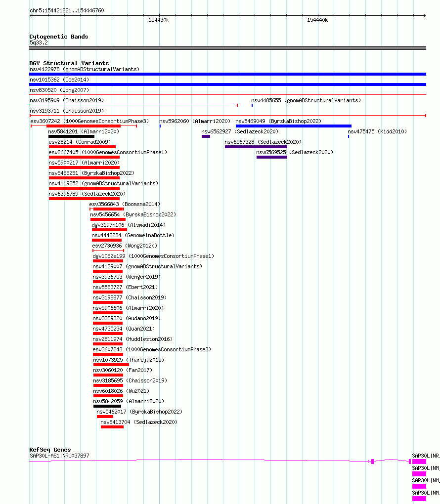Image resolution: width=440 pixels, height=504 pixels.
Task: Click SAP30L-AS1|NR_037897 gene label
Action: (59, 456)
